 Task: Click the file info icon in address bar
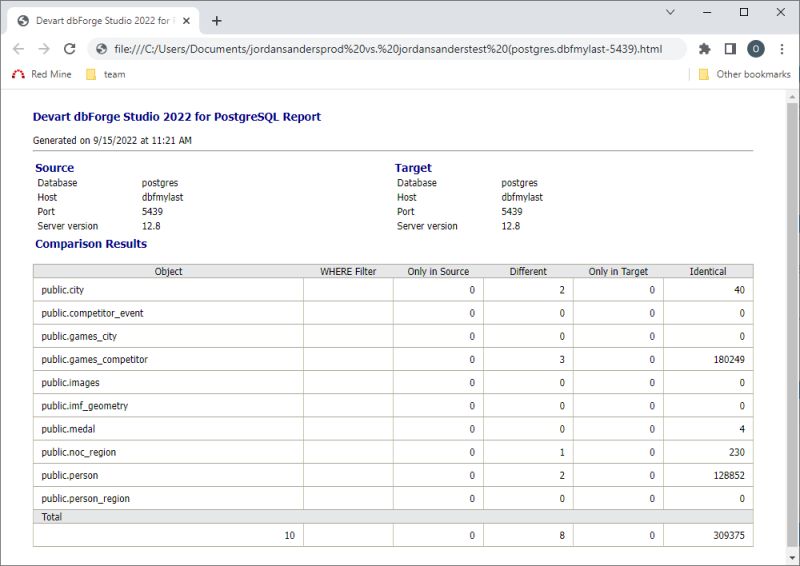(102, 49)
